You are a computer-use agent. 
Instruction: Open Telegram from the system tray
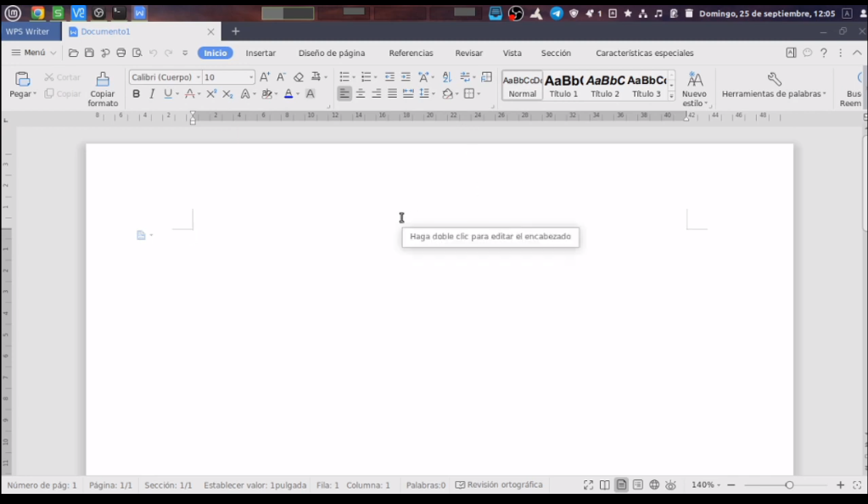coord(557,14)
